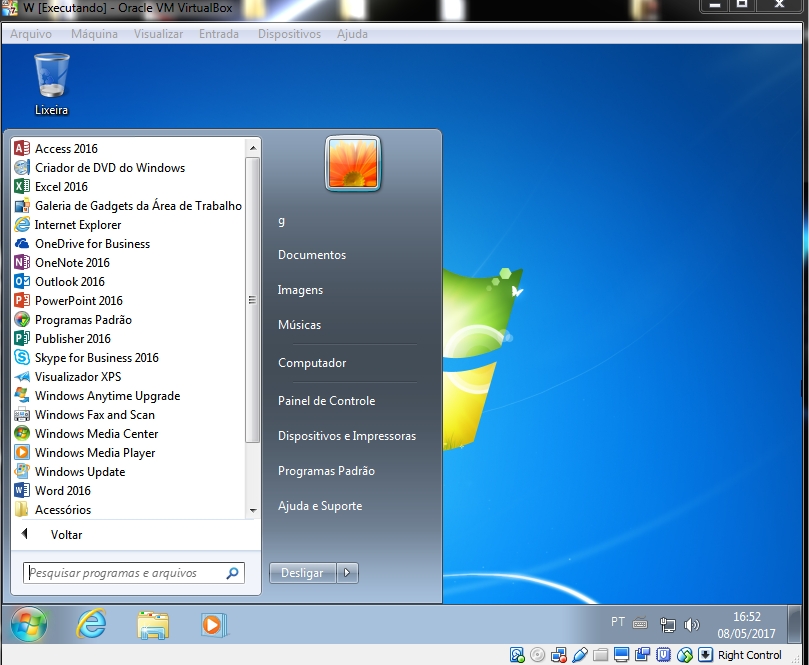
Task: Open the Arquivo menu
Action: (31, 34)
